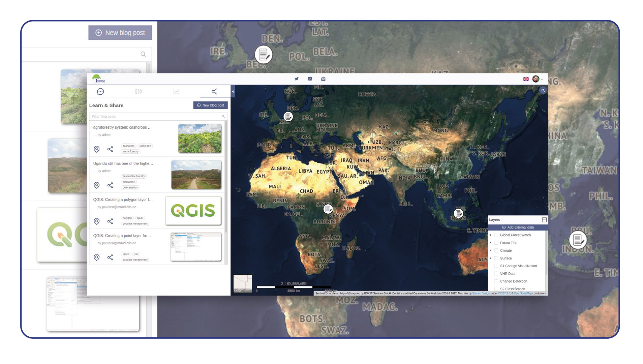Locate QGIS point layer post on map
This screenshot has width=643, height=364.
click(97, 257)
